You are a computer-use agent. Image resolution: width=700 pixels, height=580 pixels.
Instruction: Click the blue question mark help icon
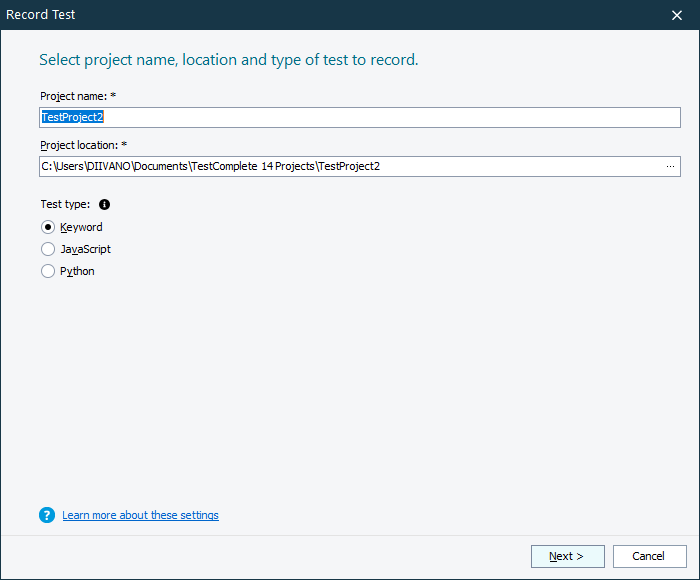[x=47, y=515]
